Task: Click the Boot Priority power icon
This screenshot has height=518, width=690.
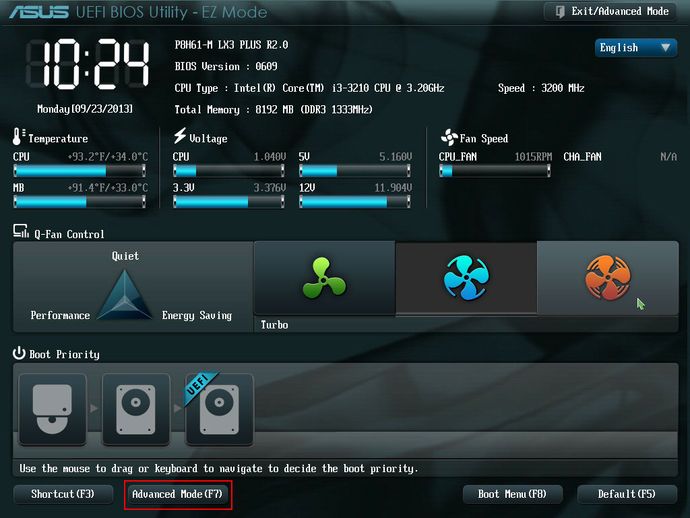Action: (x=19, y=353)
